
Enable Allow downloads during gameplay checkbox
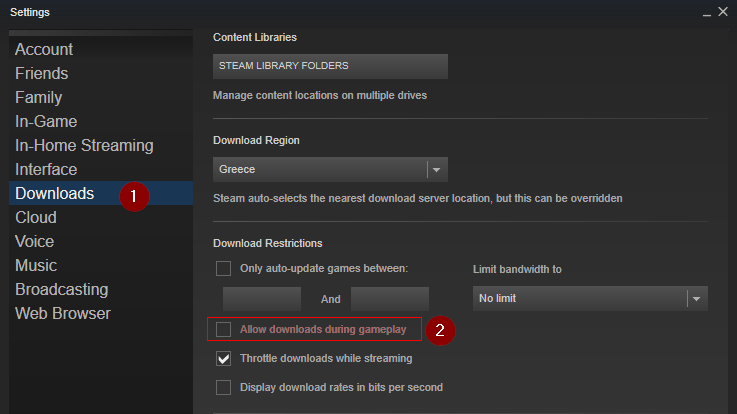click(x=223, y=329)
